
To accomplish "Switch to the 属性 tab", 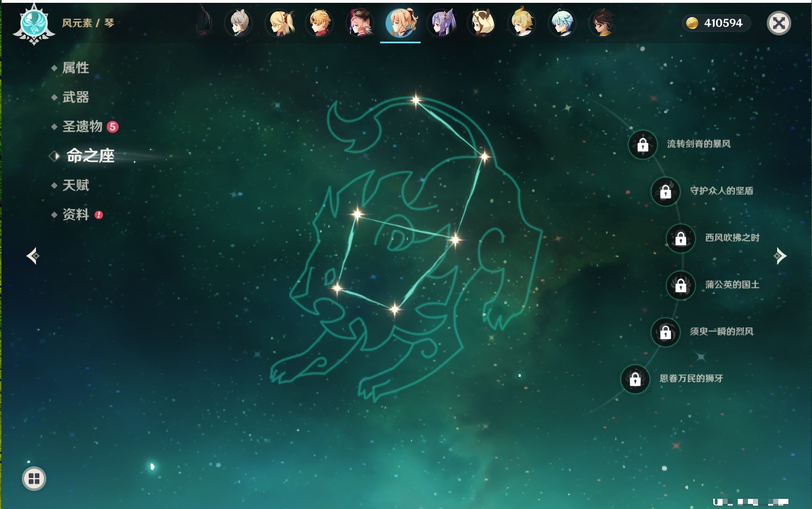I will point(75,68).
